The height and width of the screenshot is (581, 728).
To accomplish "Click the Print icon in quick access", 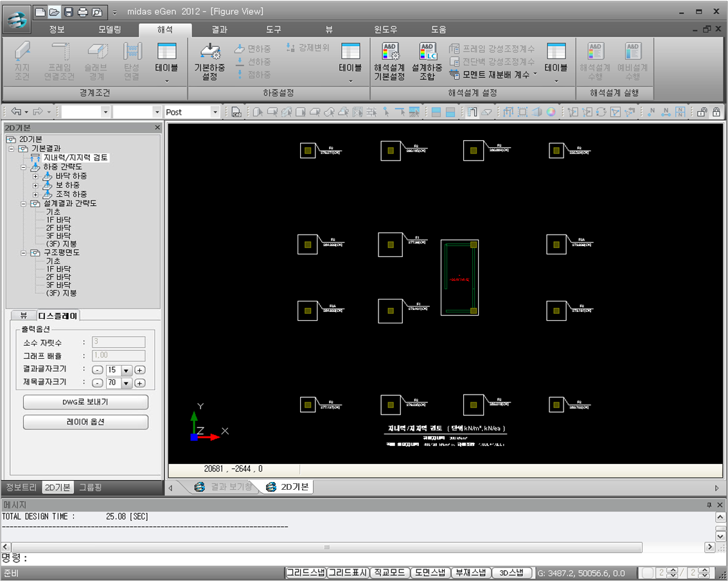I will tap(83, 12).
